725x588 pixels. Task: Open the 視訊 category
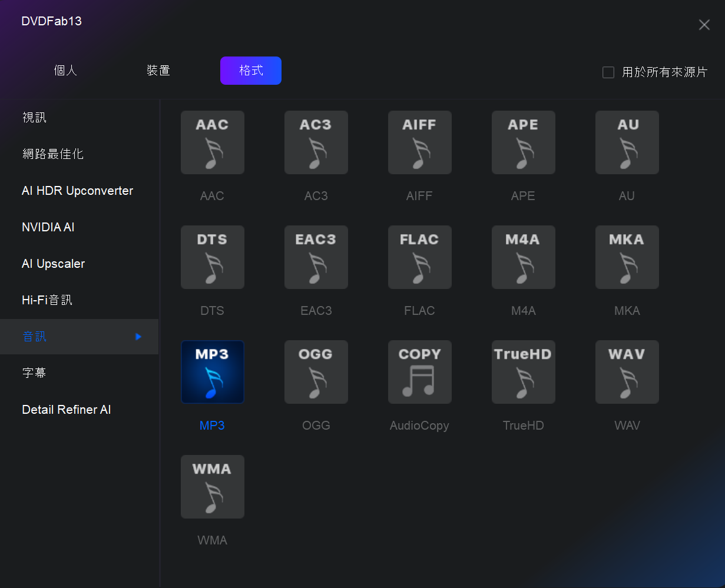[x=80, y=118]
